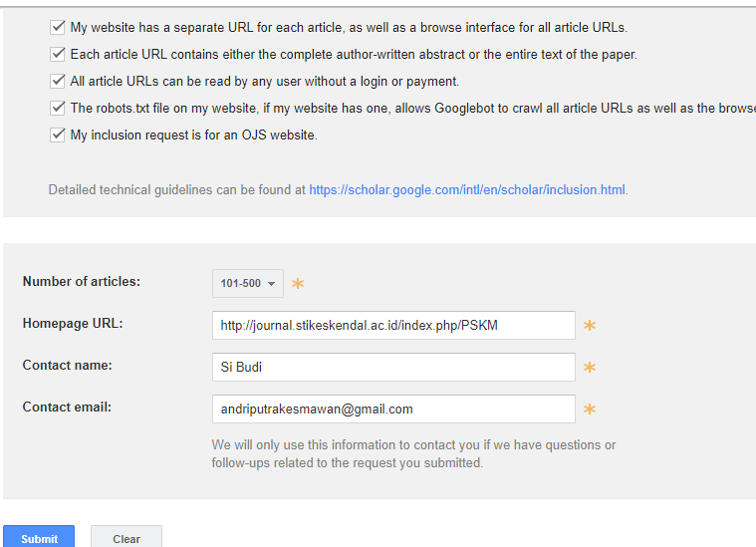Image resolution: width=756 pixels, height=547 pixels.
Task: Click the required asterisk next to Number of articles
Action: [298, 284]
